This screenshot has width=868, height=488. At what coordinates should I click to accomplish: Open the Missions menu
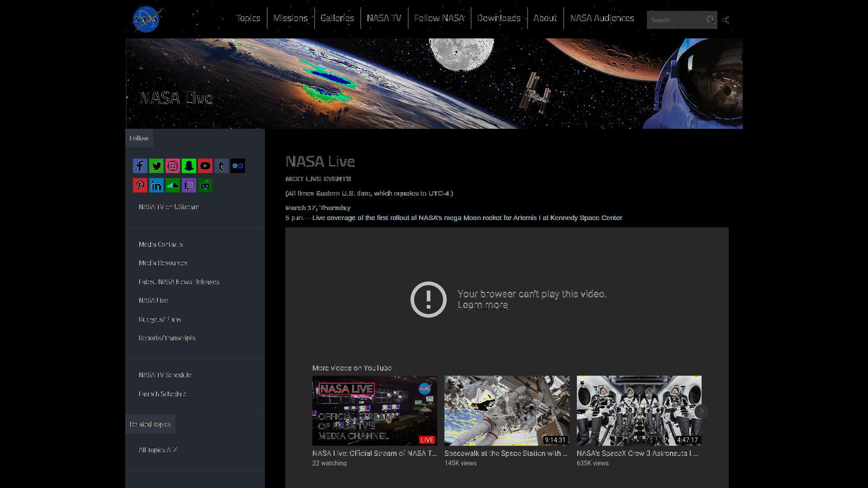291,18
